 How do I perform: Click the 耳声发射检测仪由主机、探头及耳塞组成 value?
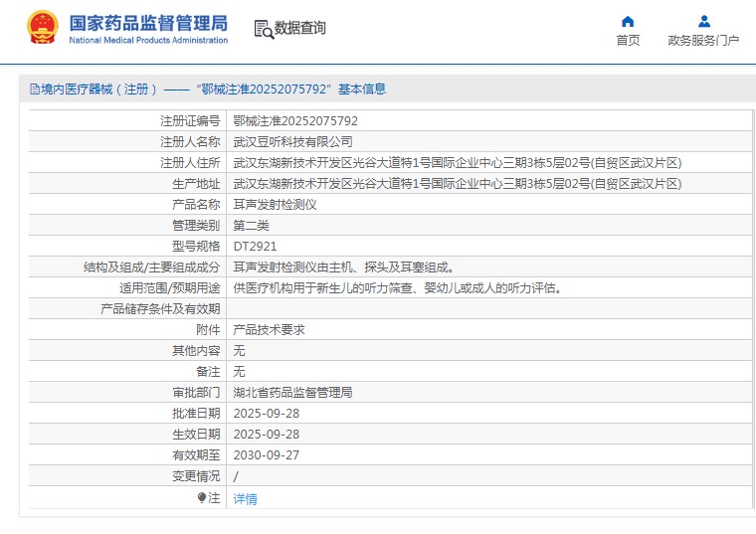(x=343, y=267)
